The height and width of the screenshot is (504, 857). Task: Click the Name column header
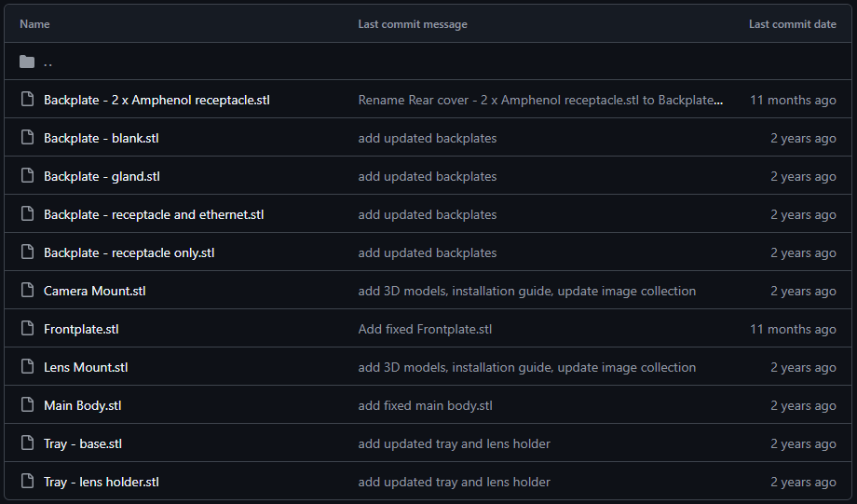pos(34,24)
